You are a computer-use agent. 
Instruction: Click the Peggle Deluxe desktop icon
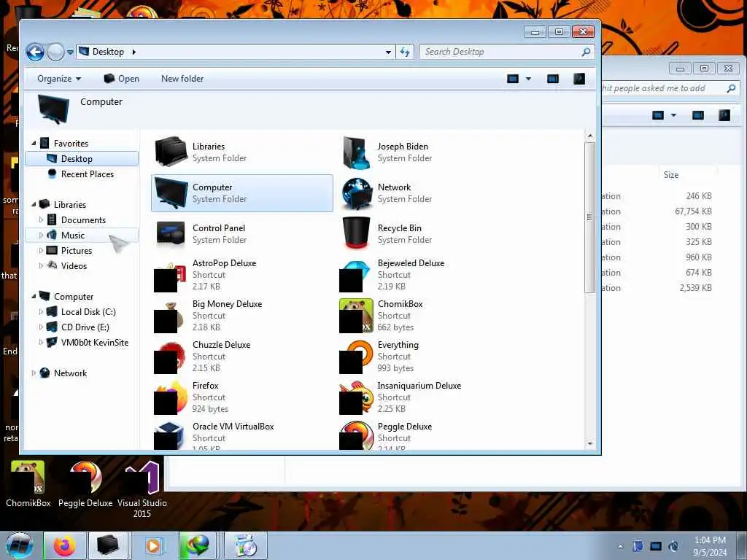coord(85,484)
